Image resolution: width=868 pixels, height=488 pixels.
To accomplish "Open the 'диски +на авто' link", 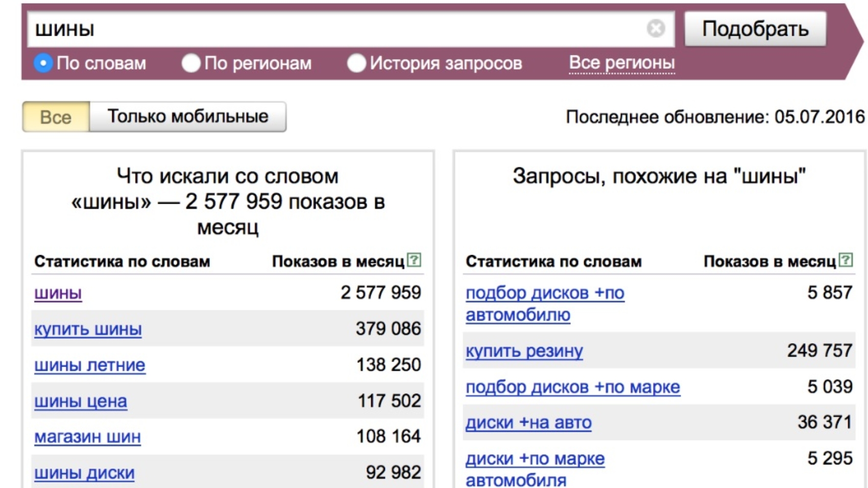I will (528, 423).
